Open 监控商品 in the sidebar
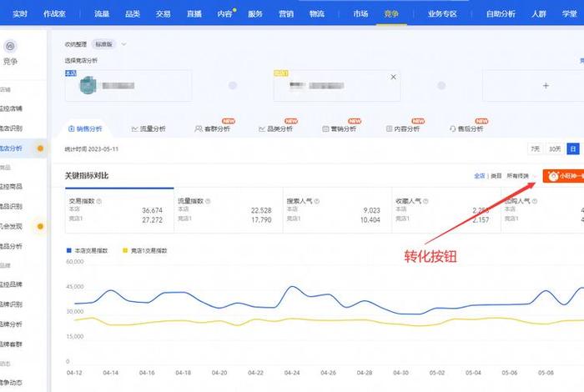 [11, 186]
